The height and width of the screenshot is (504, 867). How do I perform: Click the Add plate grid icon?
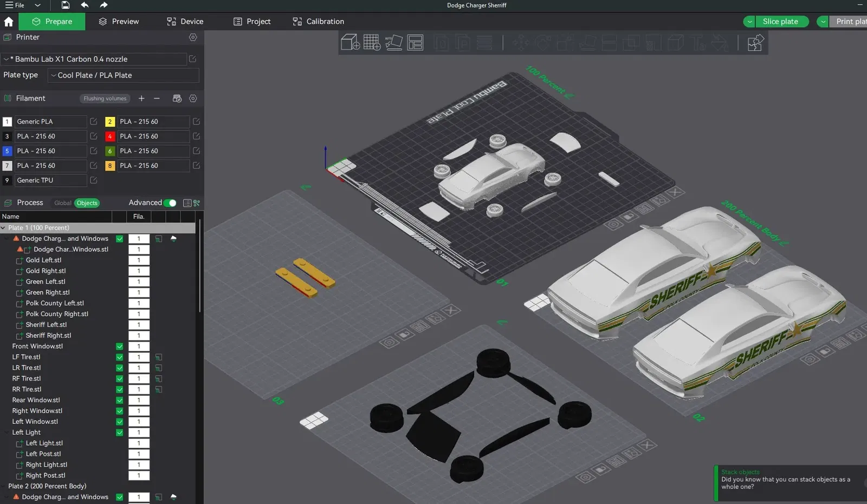tap(372, 42)
